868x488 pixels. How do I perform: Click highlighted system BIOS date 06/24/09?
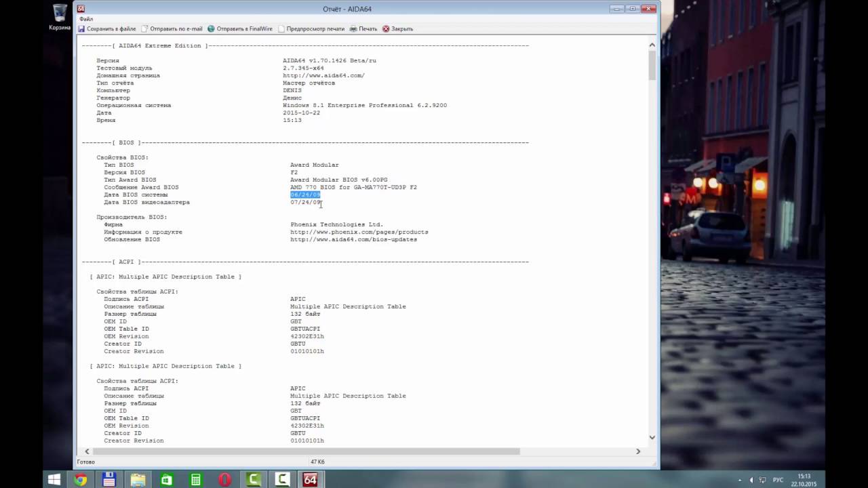305,195
